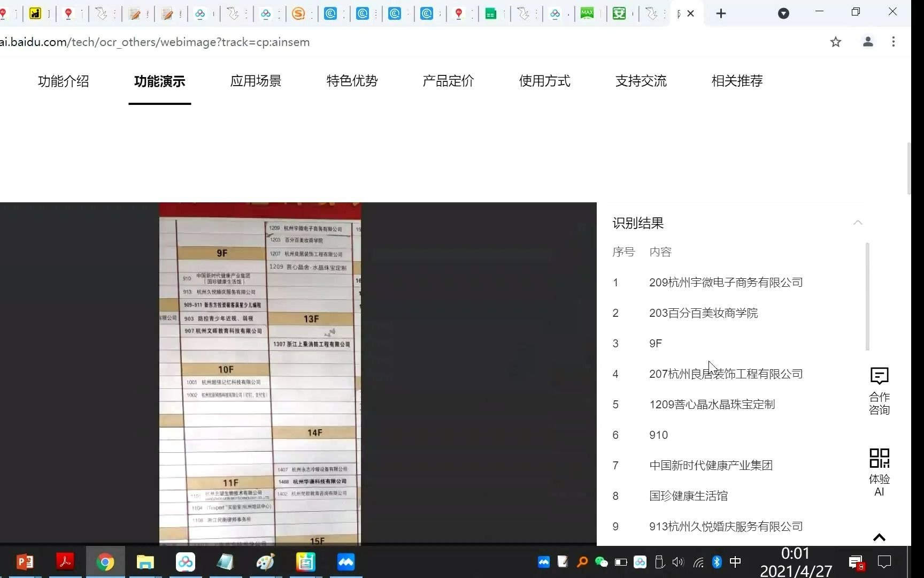Open the notepad-style taskbar app
This screenshot has height=578, width=924.
coord(226,562)
